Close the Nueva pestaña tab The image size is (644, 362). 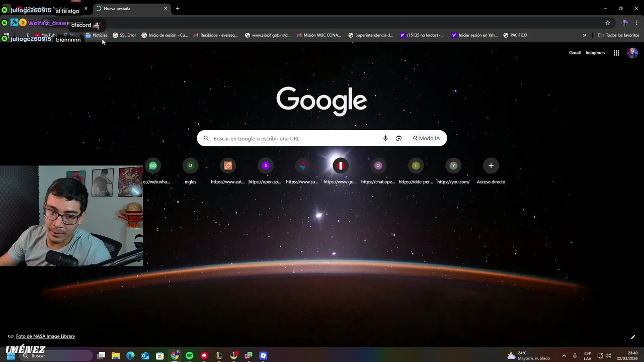166,9
